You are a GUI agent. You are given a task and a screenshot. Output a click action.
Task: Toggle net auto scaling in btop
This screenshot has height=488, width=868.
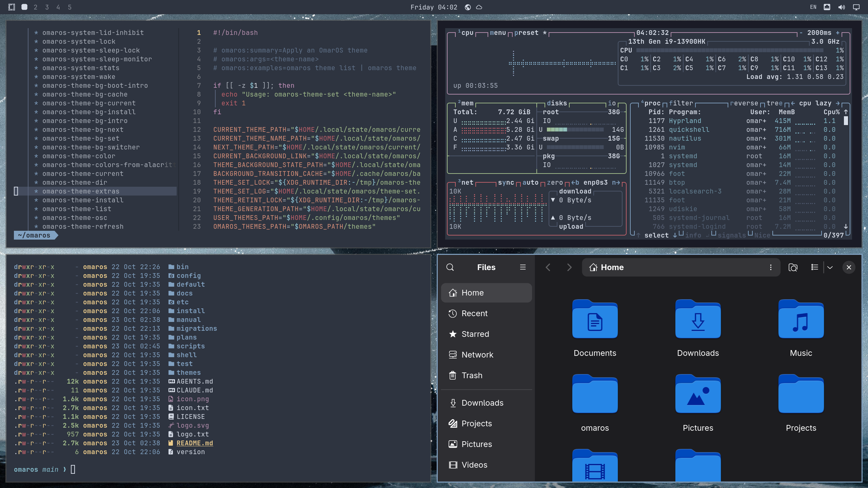pyautogui.click(x=530, y=183)
